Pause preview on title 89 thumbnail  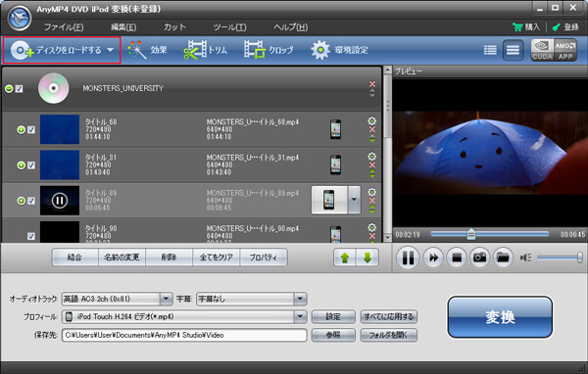(60, 201)
